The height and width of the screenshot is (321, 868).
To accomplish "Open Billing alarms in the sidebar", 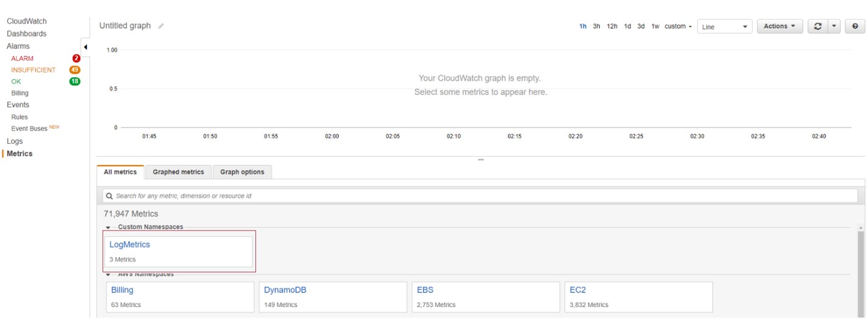I will pyautogui.click(x=20, y=93).
